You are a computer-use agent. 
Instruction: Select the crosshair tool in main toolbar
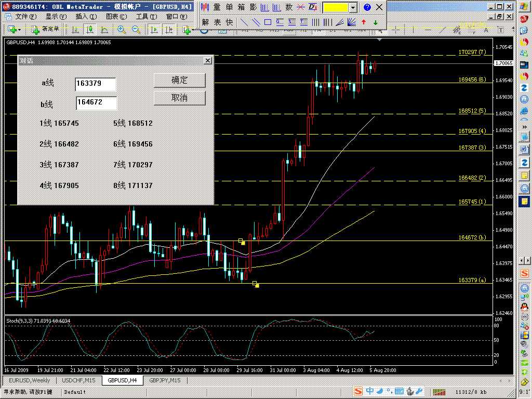coord(395,30)
